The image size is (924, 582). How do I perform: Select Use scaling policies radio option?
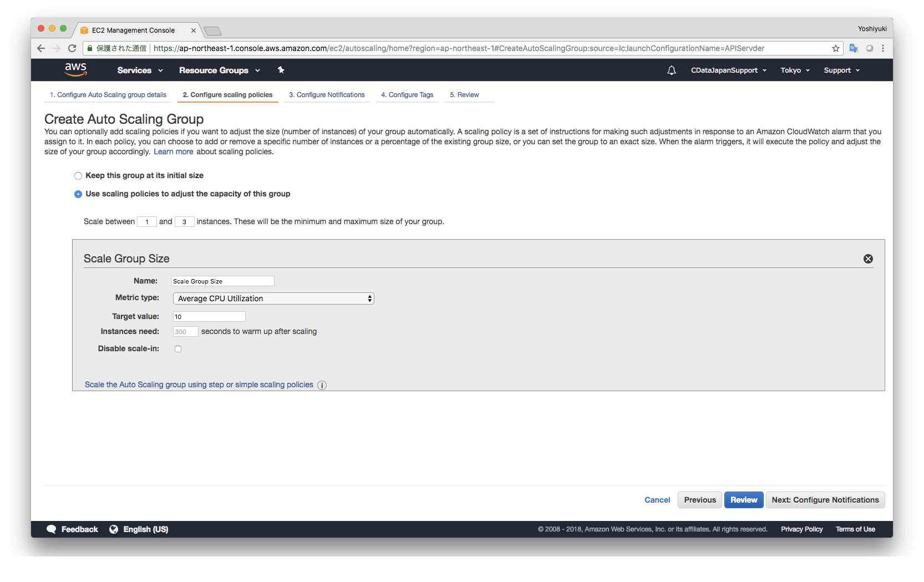pos(78,194)
